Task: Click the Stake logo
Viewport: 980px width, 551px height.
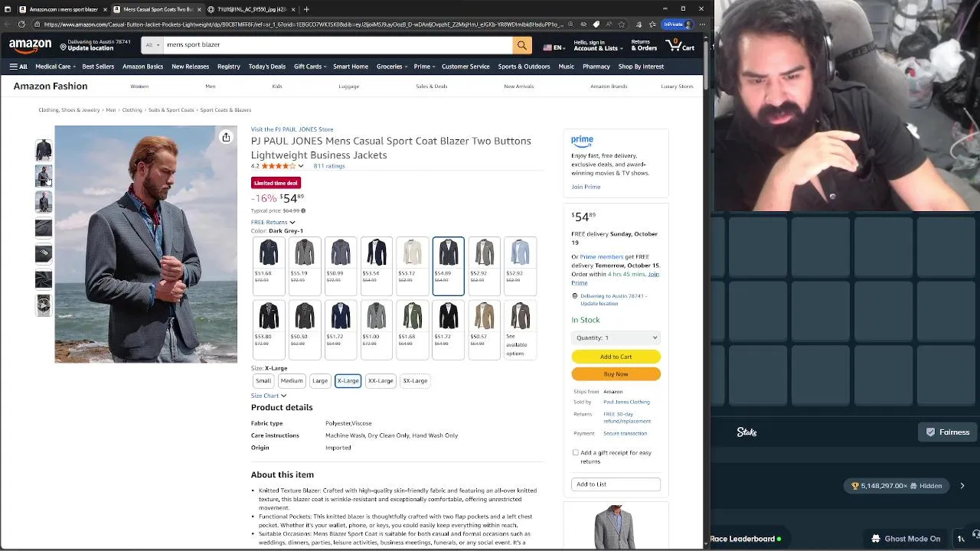Action: tap(746, 432)
